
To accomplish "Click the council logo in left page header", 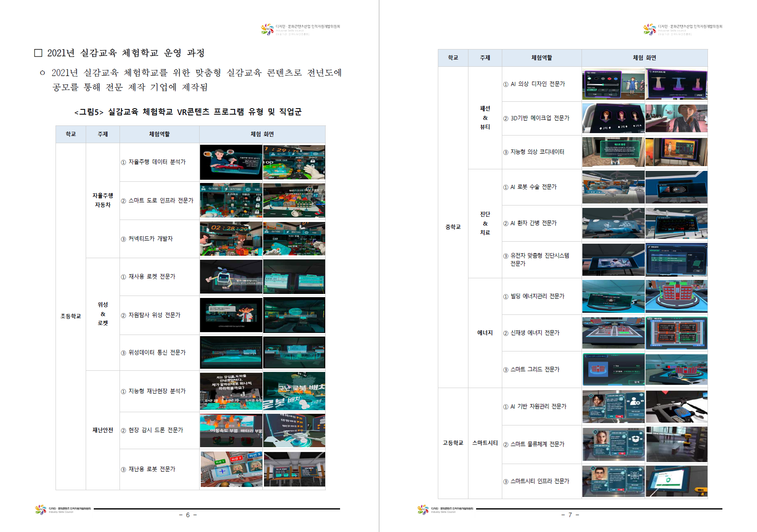I will 268,29.
